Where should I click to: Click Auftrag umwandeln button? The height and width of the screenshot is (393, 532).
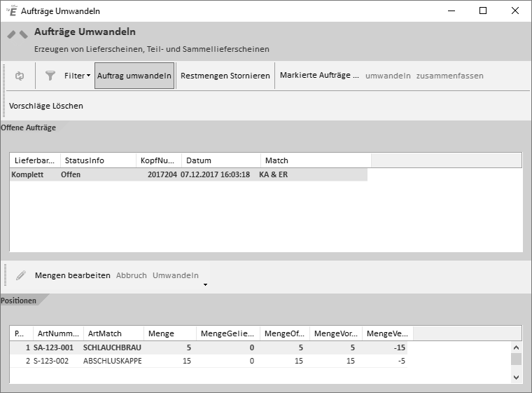pos(134,76)
